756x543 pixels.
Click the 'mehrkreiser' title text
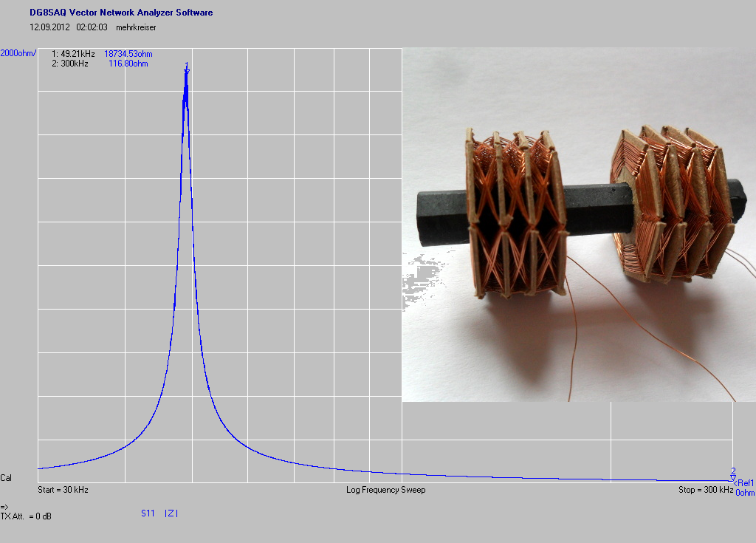click(x=136, y=27)
